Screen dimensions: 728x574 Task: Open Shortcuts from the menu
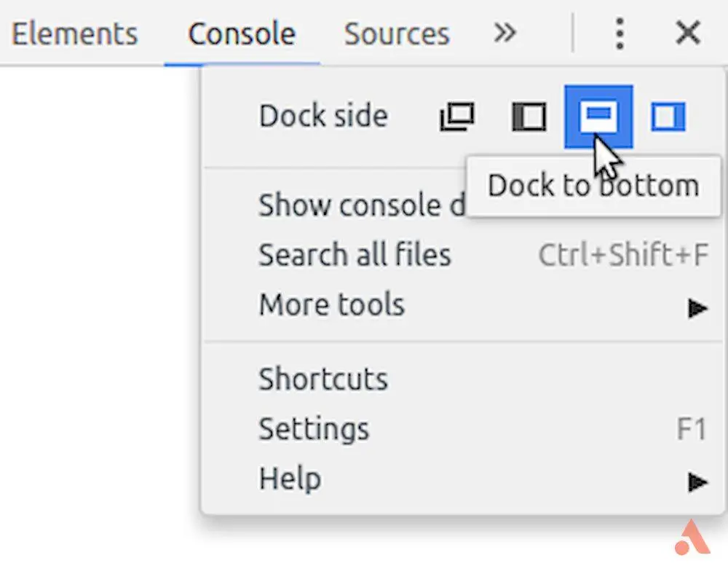point(323,379)
